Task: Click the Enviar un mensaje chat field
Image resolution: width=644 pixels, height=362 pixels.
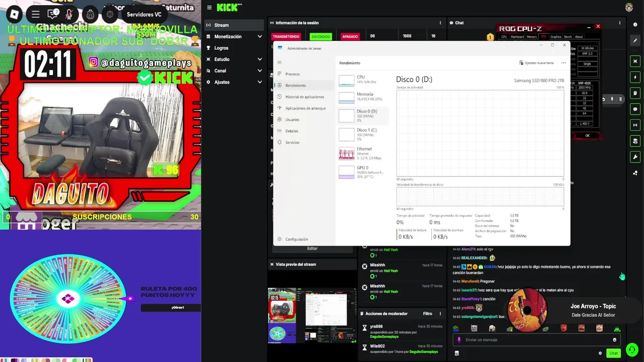Action: 536,340
